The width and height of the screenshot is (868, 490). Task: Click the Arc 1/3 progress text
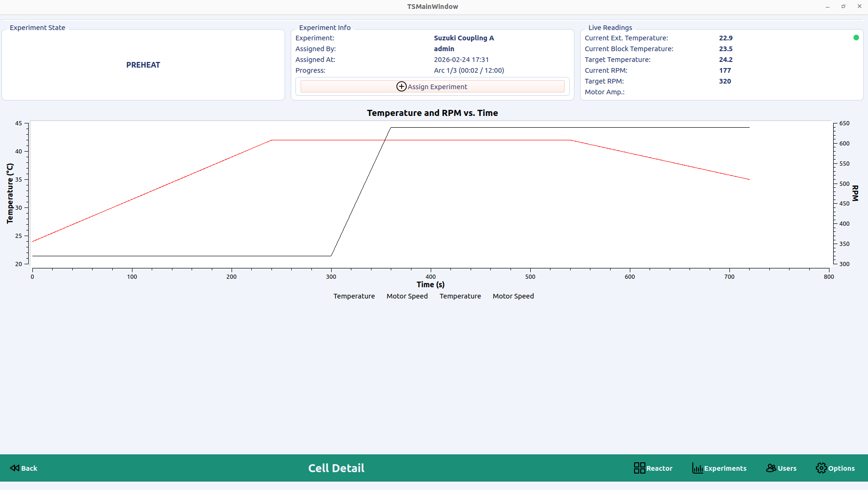(469, 70)
